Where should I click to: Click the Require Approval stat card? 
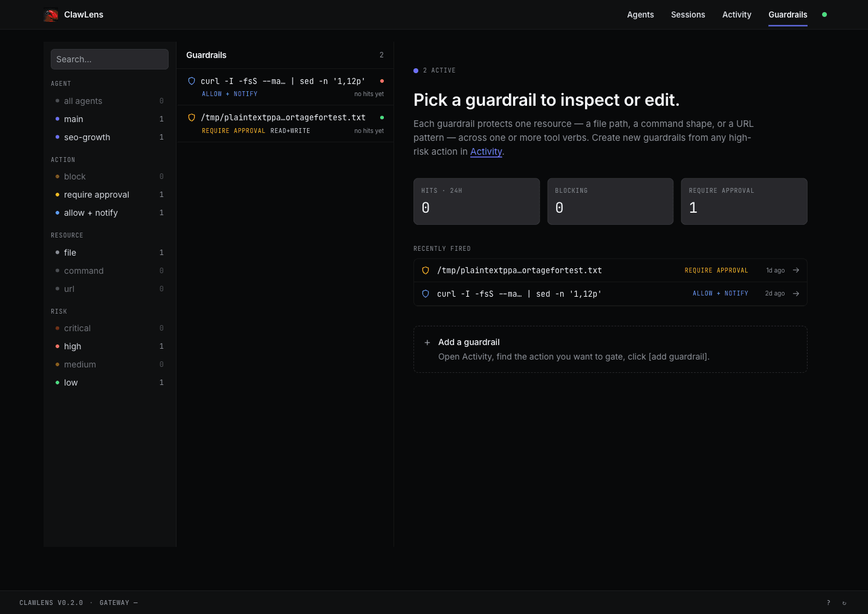(x=744, y=201)
